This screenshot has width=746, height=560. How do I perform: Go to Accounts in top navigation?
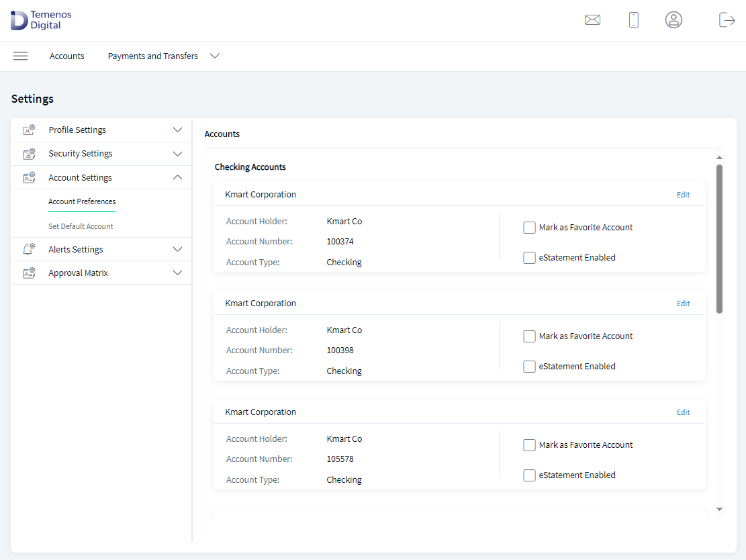point(66,56)
